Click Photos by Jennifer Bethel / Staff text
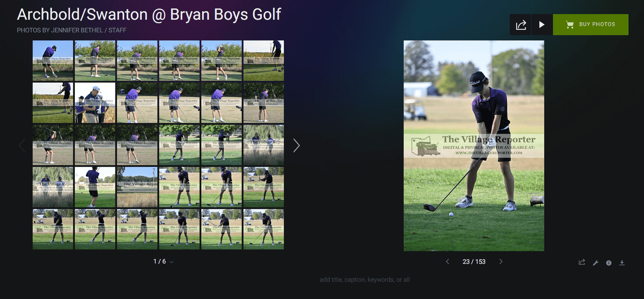The image size is (644, 299). pyautogui.click(x=71, y=30)
